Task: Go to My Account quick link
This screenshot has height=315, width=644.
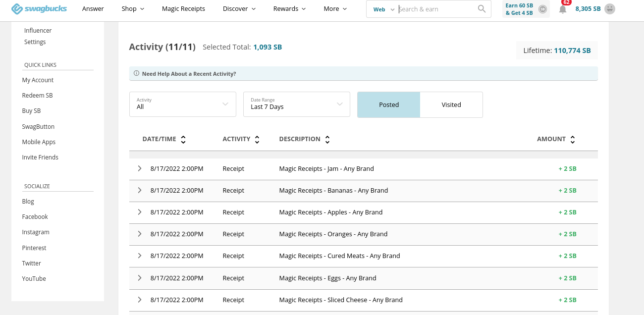Action: point(38,80)
